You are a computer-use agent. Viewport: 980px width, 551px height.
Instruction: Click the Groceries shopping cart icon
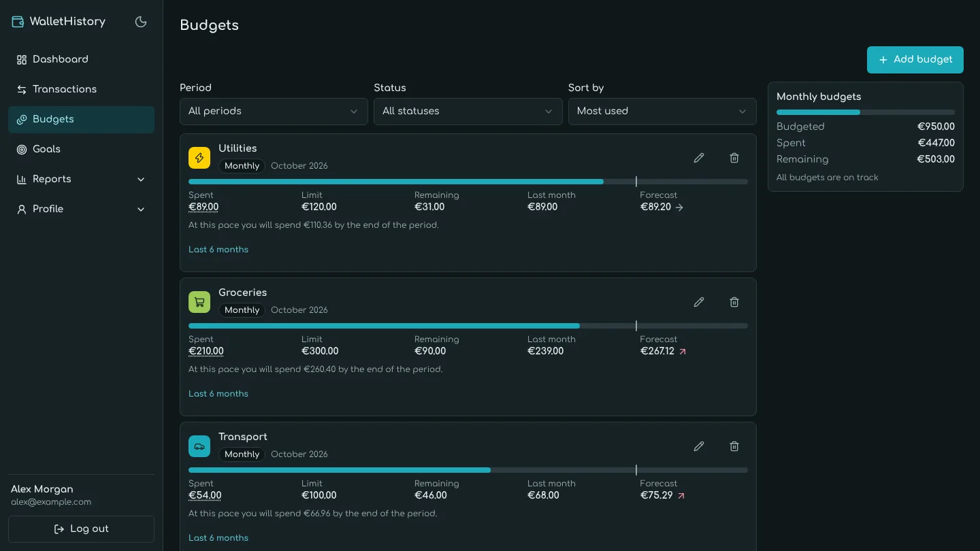[199, 302]
